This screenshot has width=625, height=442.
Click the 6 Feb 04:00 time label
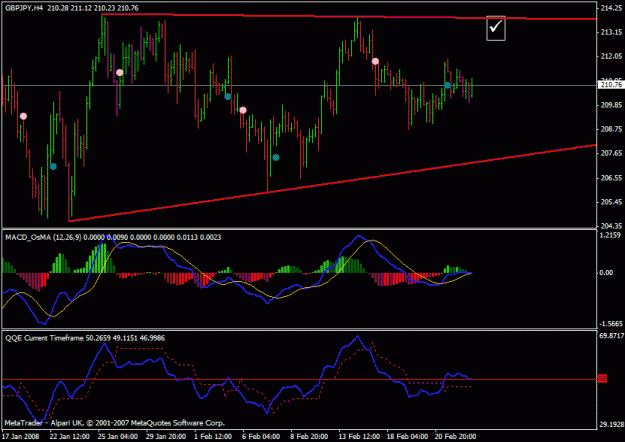tap(261, 436)
